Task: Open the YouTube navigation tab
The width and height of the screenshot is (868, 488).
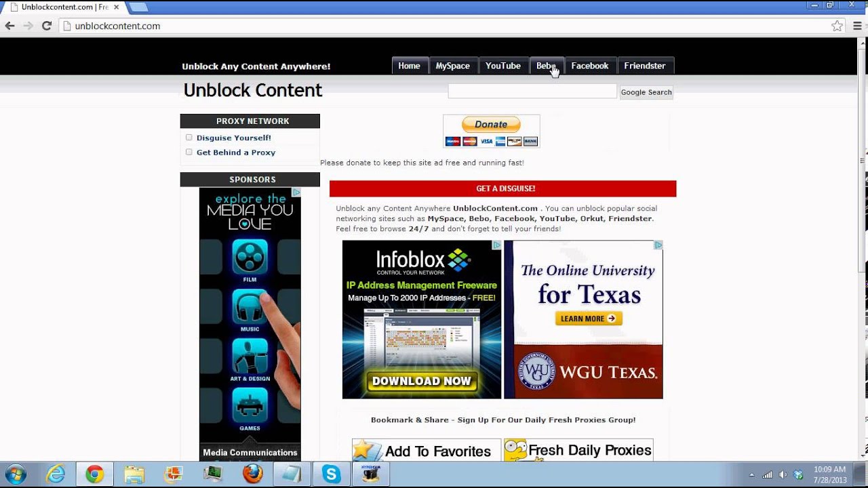Action: tap(503, 66)
